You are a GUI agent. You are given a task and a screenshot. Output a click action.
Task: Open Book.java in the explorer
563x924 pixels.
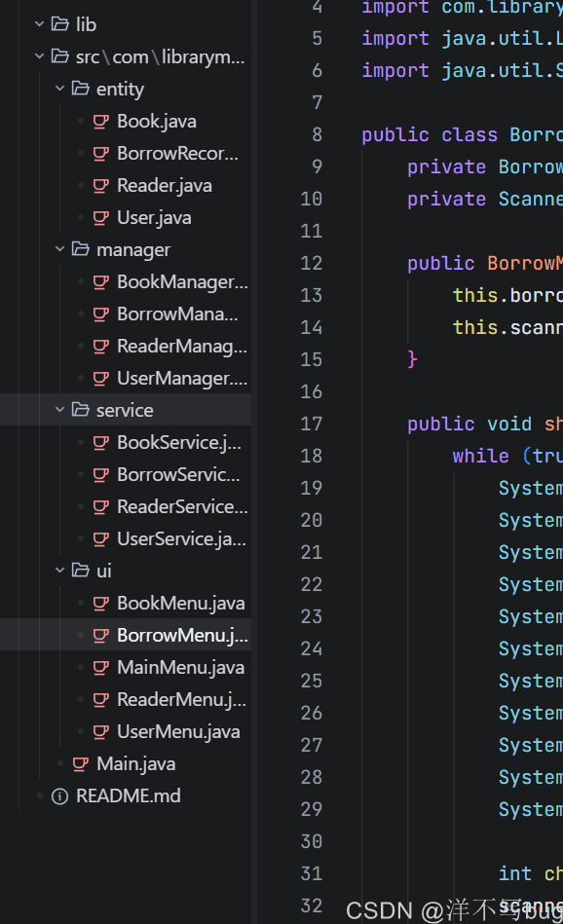(157, 122)
